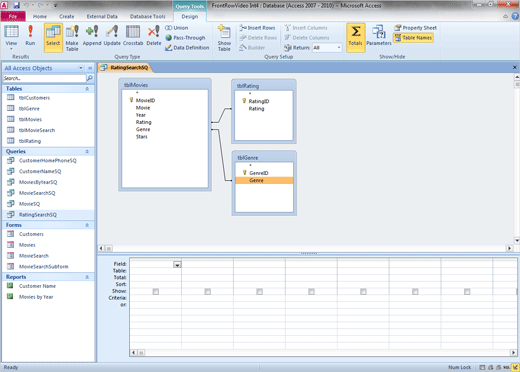Open the Return value dropdown
The height and width of the screenshot is (372, 520).
click(x=339, y=48)
